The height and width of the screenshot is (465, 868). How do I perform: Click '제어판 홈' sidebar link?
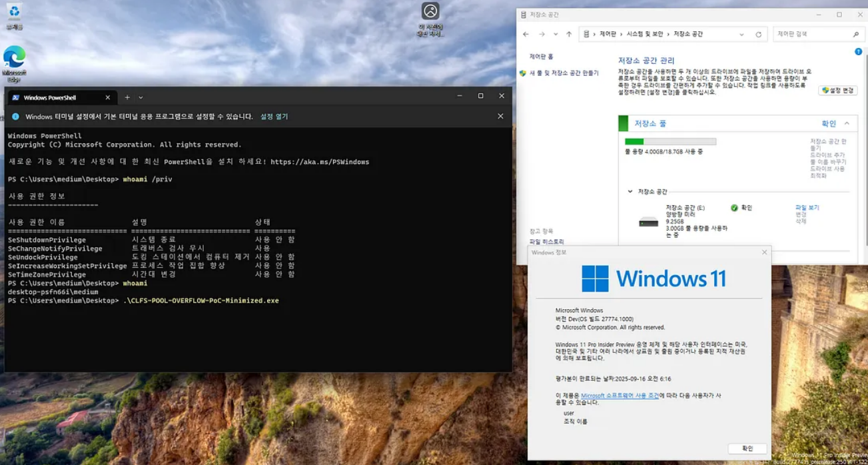coord(541,57)
